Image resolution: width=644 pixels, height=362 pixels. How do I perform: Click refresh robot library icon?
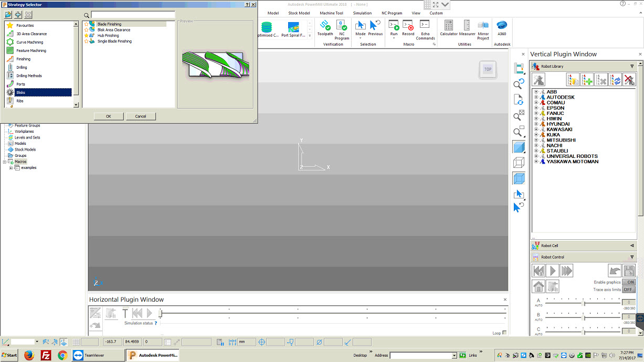615,80
